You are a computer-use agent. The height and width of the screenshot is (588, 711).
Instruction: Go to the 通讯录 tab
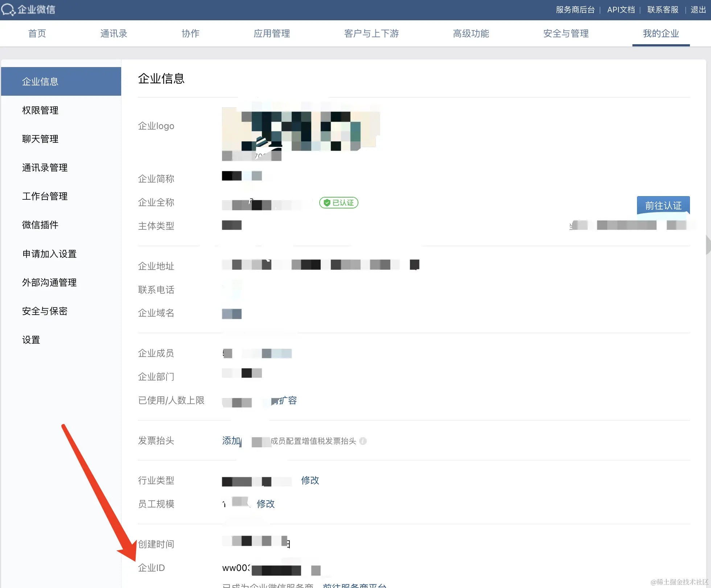point(114,34)
